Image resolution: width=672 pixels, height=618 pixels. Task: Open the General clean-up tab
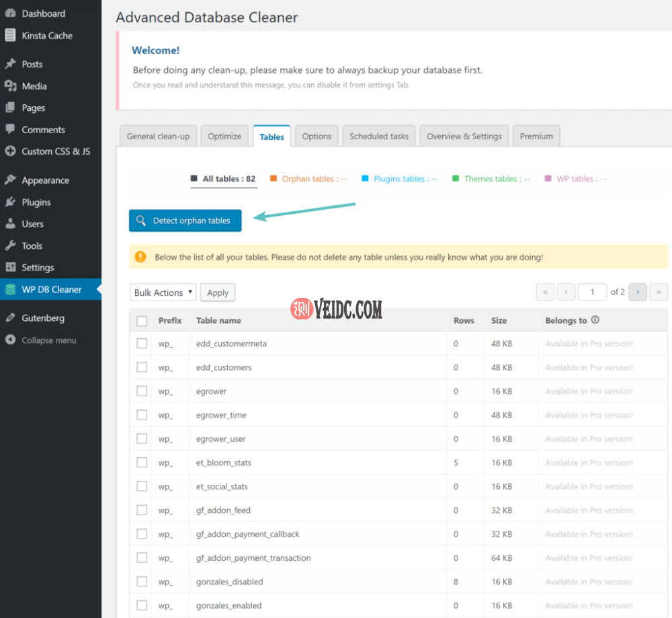coord(158,137)
